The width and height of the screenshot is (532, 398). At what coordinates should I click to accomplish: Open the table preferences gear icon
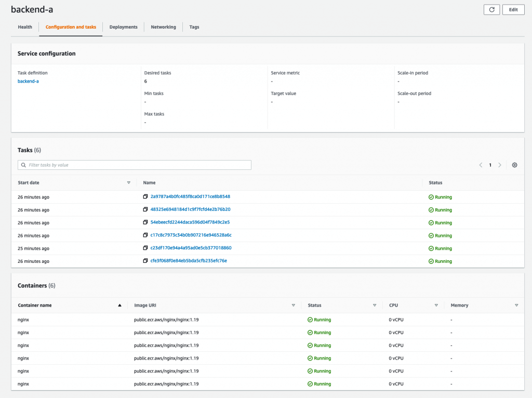click(514, 165)
